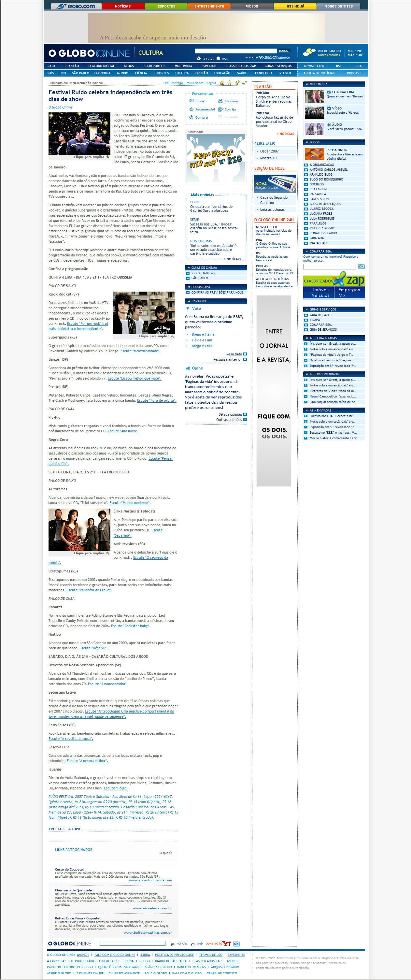
Task: Click the magnifier on the Rock Rocket photo
Action: click(172, 336)
